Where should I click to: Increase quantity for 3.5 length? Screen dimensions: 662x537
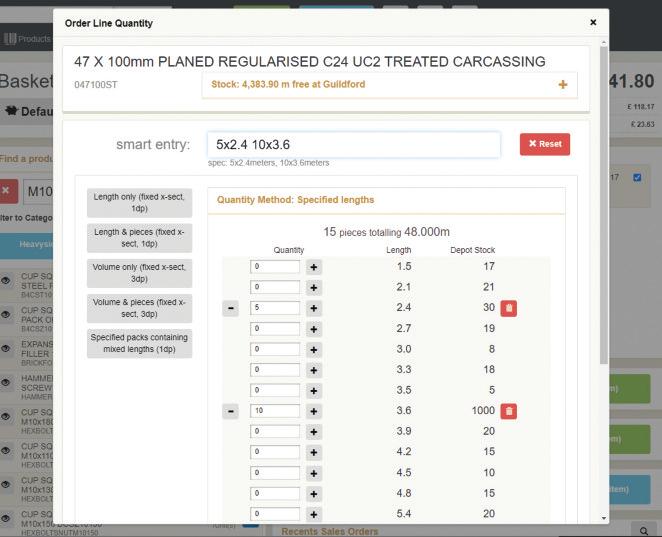[314, 391]
